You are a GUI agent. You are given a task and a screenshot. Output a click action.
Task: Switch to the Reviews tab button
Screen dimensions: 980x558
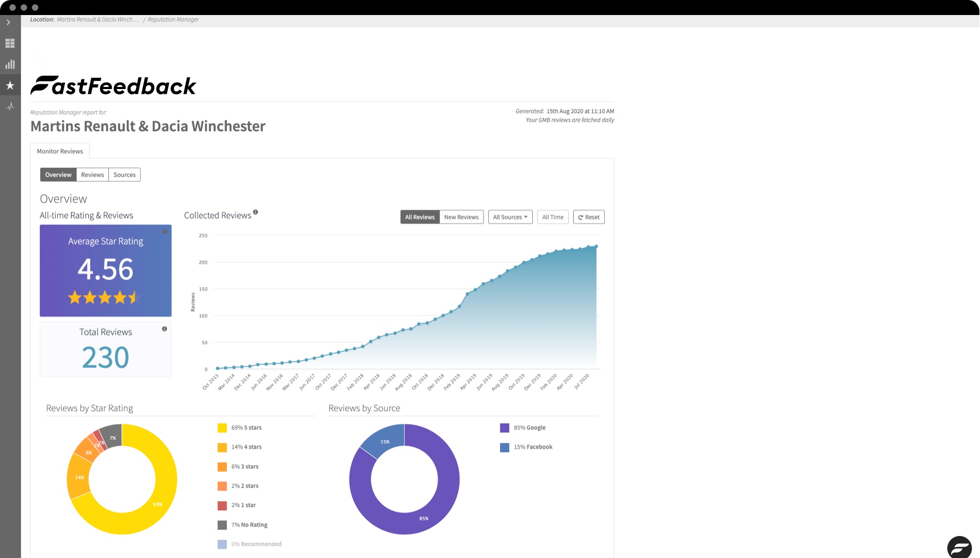coord(93,175)
